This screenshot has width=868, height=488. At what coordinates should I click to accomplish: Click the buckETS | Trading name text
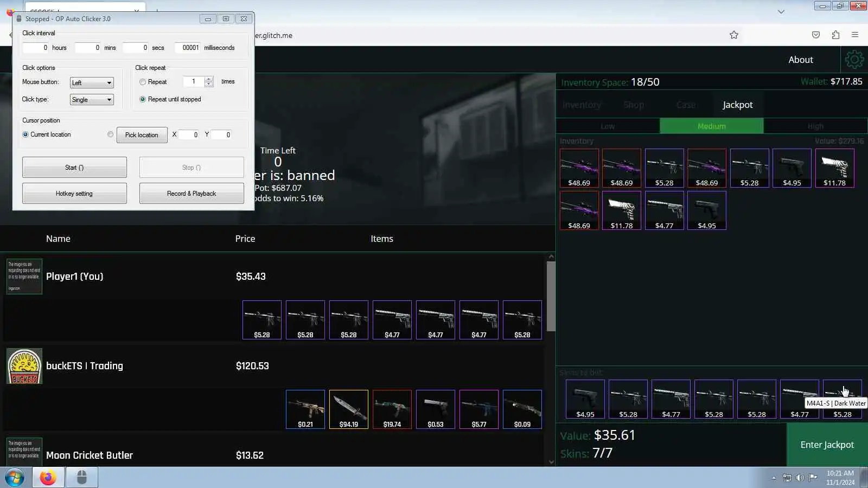pyautogui.click(x=85, y=366)
